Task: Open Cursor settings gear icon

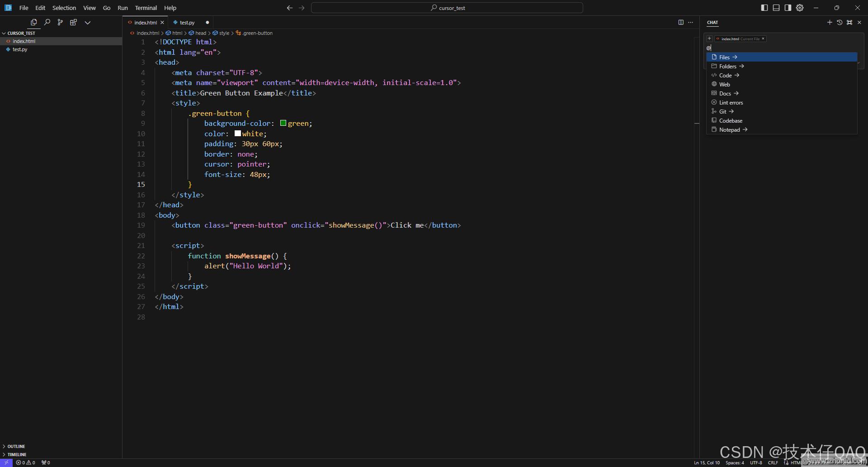Action: [800, 8]
